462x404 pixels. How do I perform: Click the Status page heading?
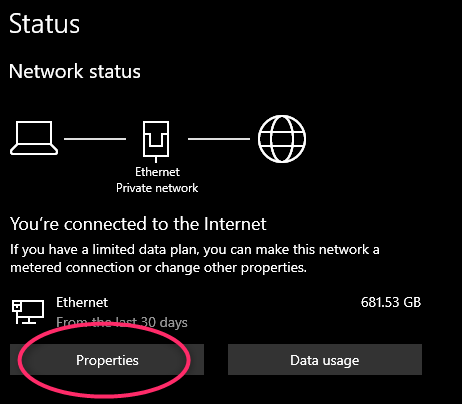(x=44, y=24)
